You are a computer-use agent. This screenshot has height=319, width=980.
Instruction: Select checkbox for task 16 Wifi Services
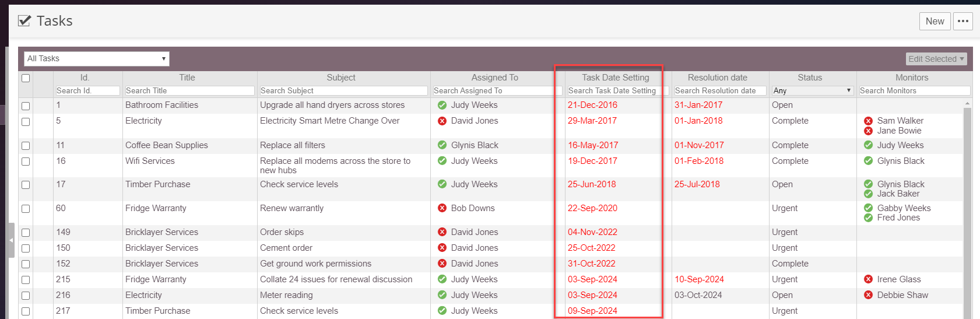[26, 162]
